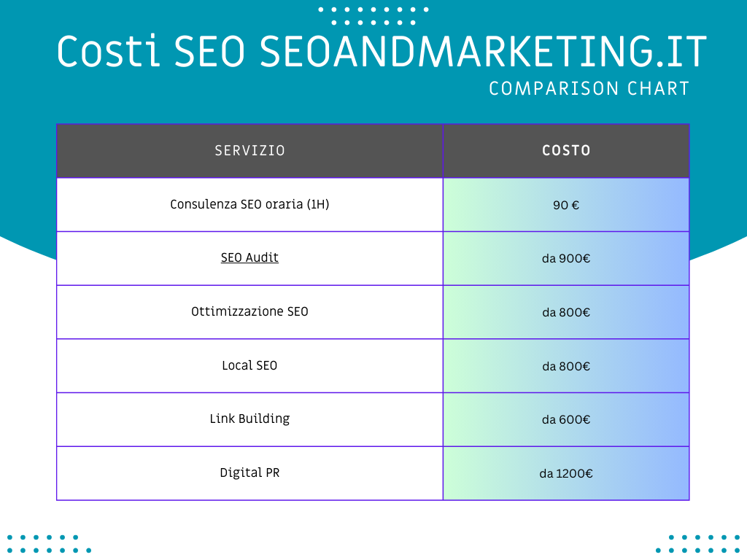Select the da 1200€ price cell
The width and height of the screenshot is (747, 560).
pos(566,473)
